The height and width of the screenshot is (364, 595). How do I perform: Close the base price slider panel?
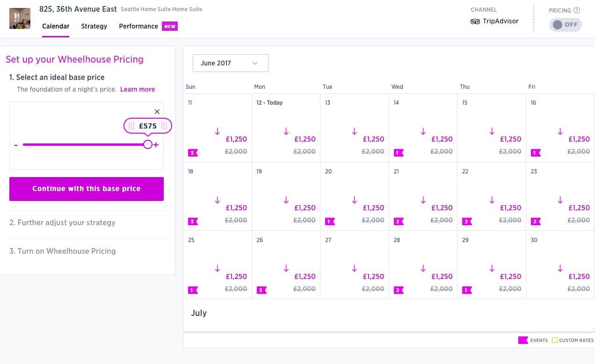coord(157,111)
